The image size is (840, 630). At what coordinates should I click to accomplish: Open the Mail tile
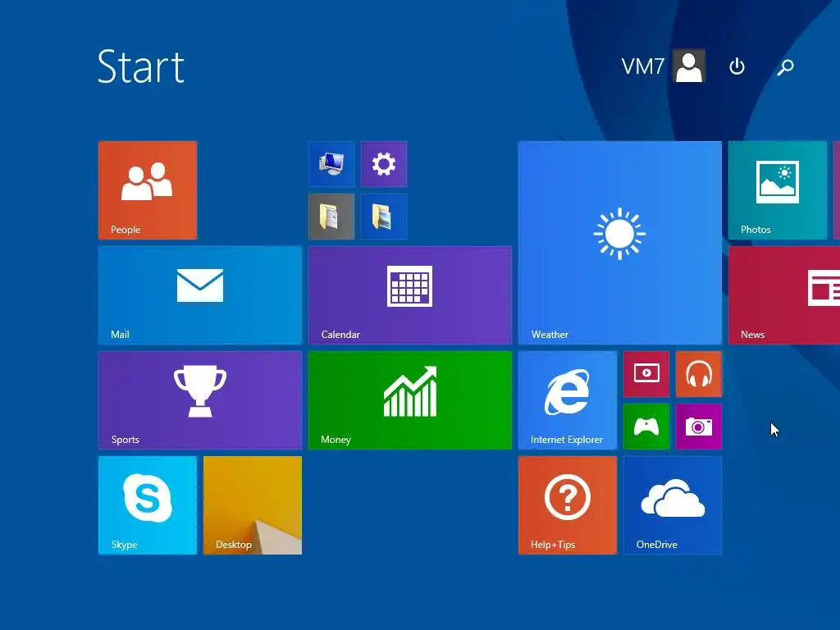[200, 295]
